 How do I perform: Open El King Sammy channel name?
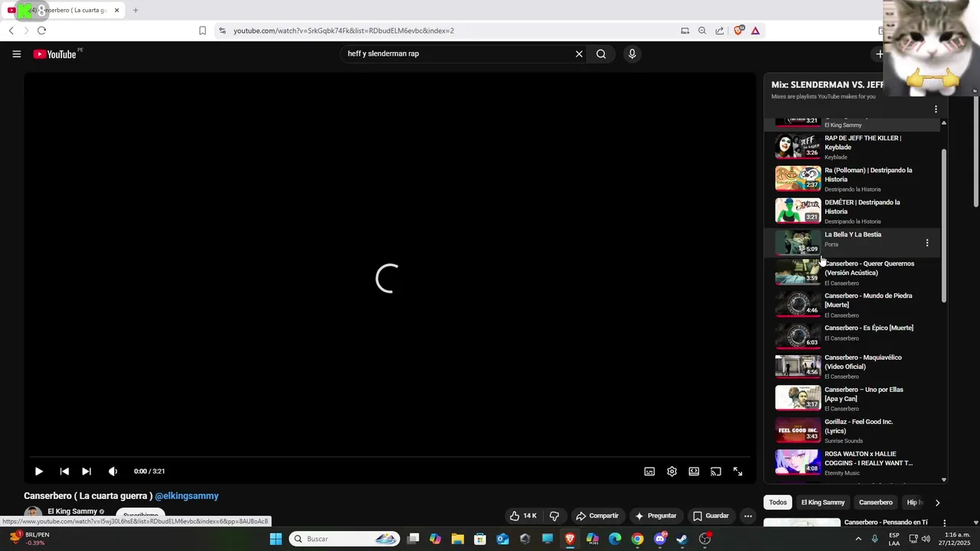click(72, 511)
